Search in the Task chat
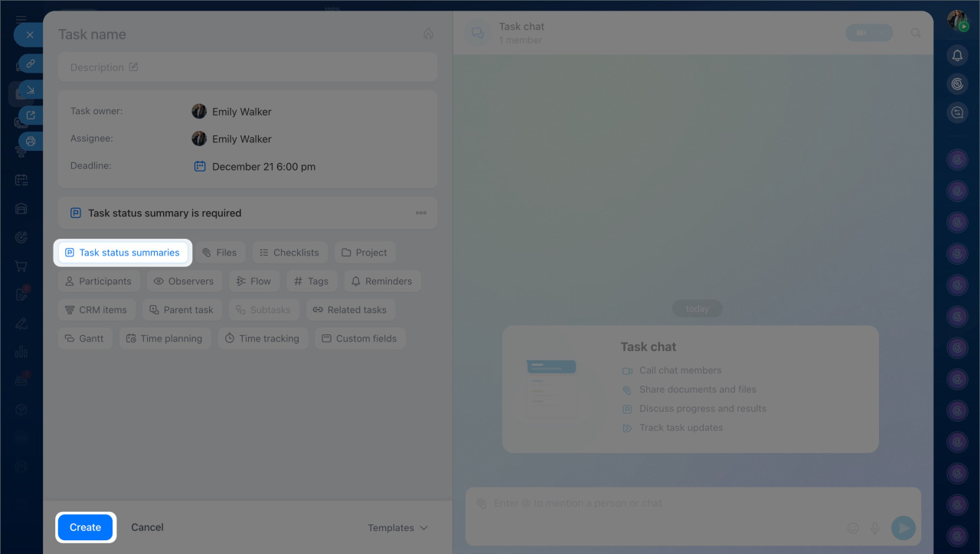 [916, 33]
